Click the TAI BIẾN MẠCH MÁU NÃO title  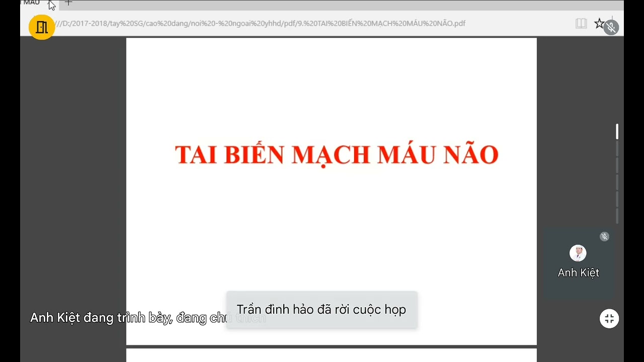[x=337, y=155]
